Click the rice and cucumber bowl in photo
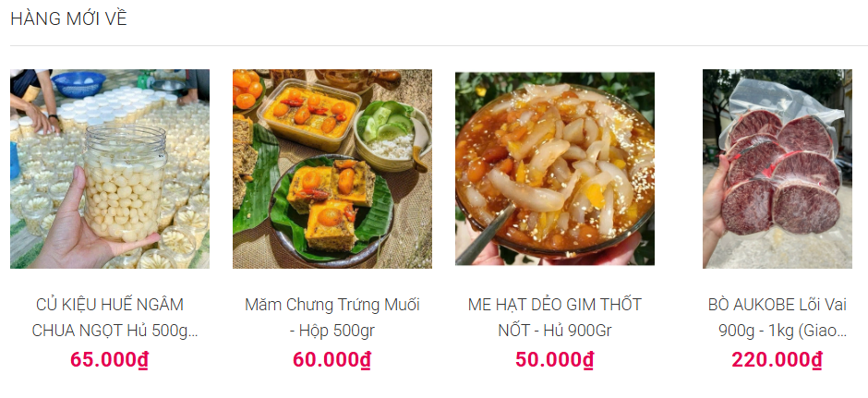Screen dimensions: 868x398 (392, 135)
